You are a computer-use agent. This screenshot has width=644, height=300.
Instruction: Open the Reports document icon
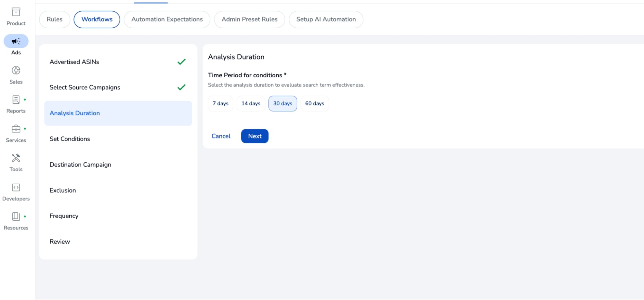click(x=16, y=100)
